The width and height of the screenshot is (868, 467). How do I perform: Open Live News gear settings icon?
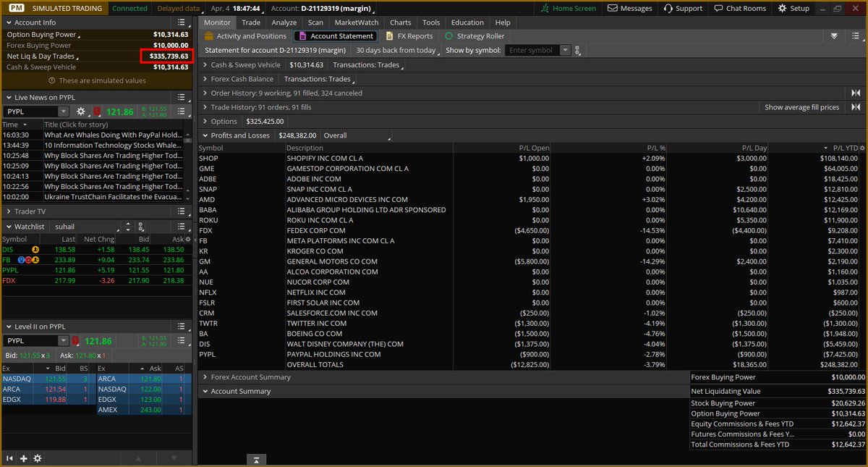81,112
